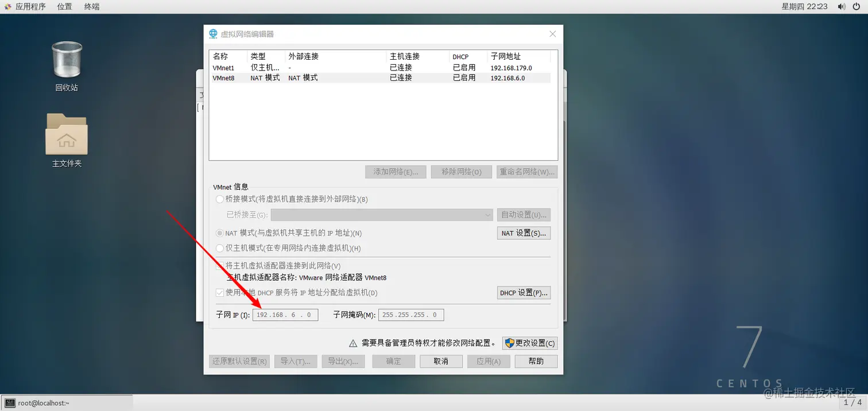
Task: Open the 应用程序 menu
Action: point(30,6)
